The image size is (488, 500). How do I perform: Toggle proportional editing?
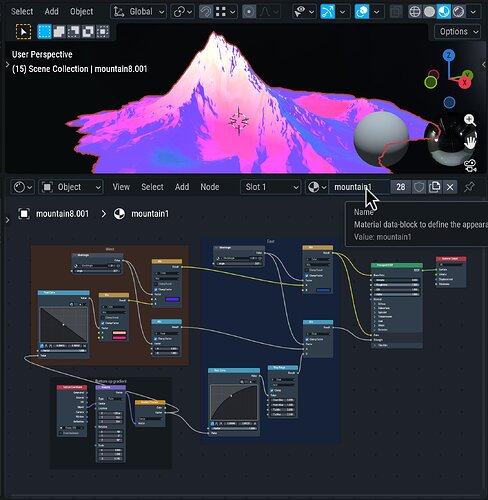[249, 12]
